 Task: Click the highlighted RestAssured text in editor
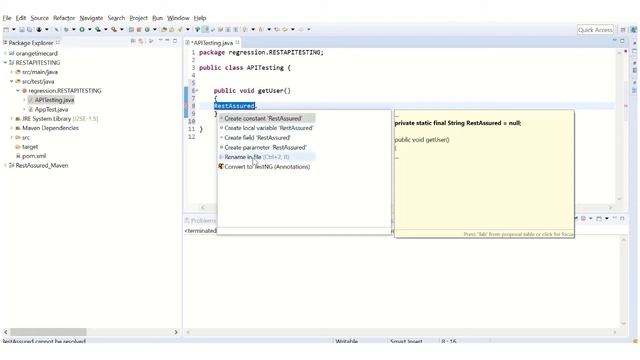click(234, 106)
